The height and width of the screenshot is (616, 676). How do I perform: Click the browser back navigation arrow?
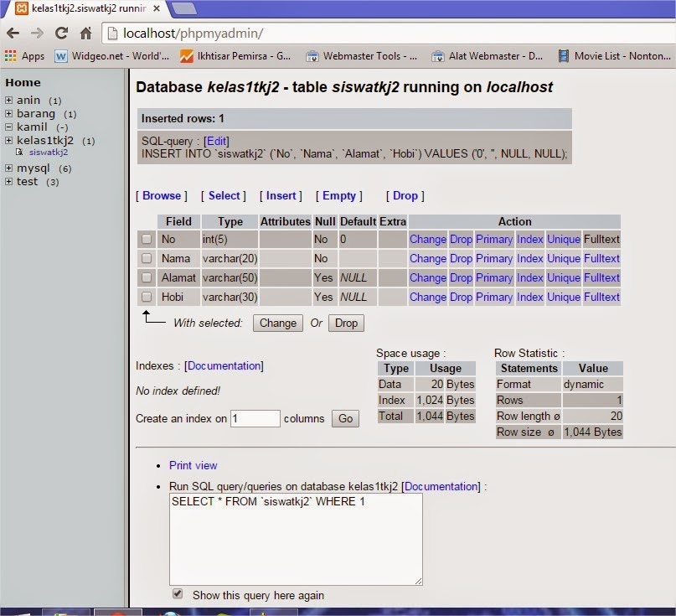coord(15,34)
